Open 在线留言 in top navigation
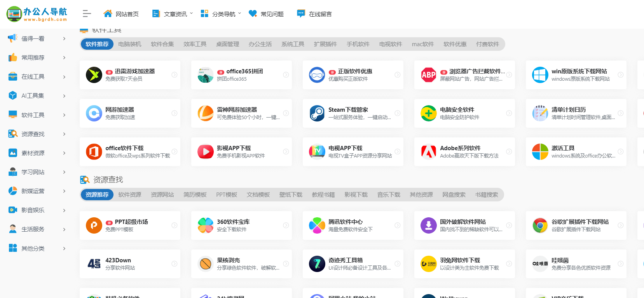Viewport: 644px width, 298px height. point(314,14)
